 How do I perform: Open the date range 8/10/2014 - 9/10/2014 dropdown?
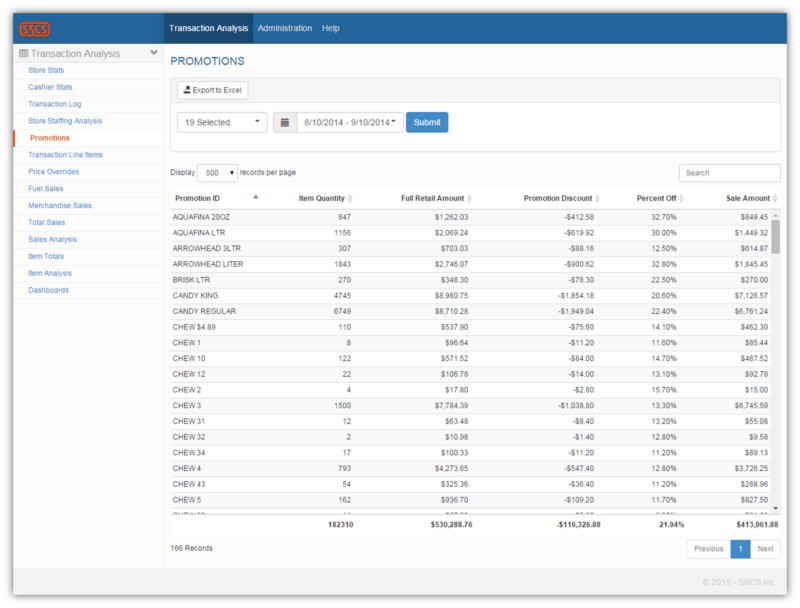350,122
